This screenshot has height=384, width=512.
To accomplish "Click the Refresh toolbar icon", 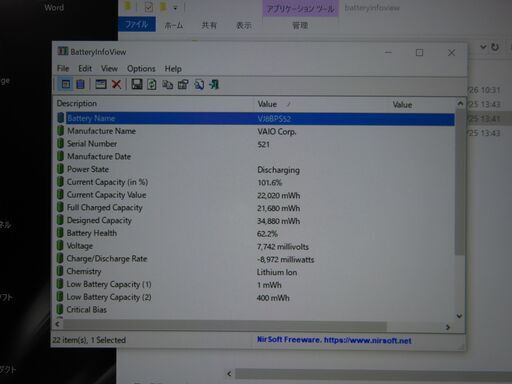I will coord(152,84).
